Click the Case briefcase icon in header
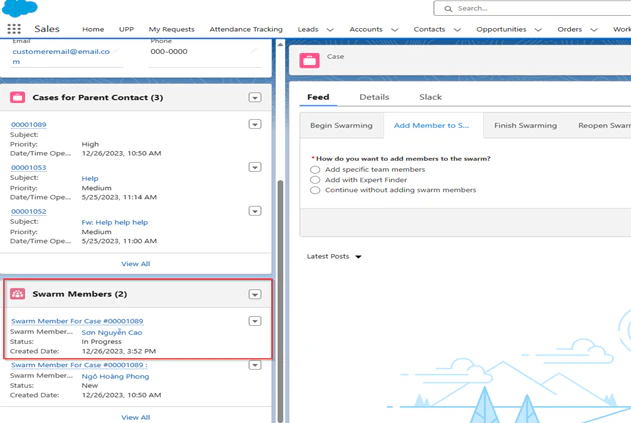631x423 pixels. click(309, 60)
